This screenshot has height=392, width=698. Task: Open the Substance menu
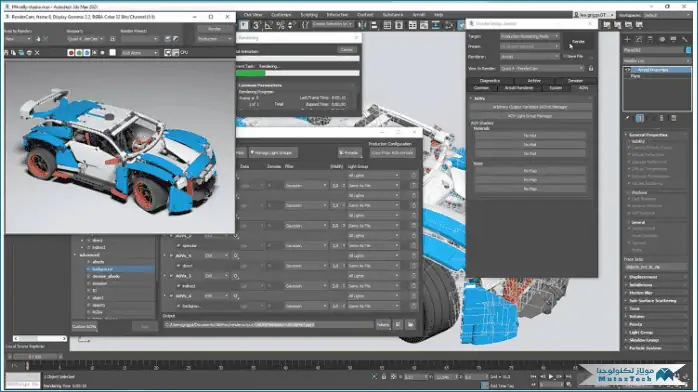(x=393, y=15)
